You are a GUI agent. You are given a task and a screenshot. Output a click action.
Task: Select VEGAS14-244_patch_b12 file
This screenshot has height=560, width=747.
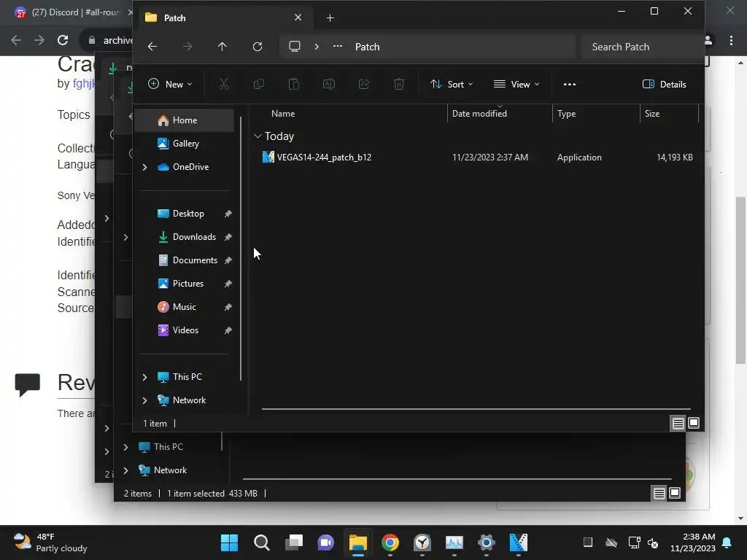pos(324,157)
